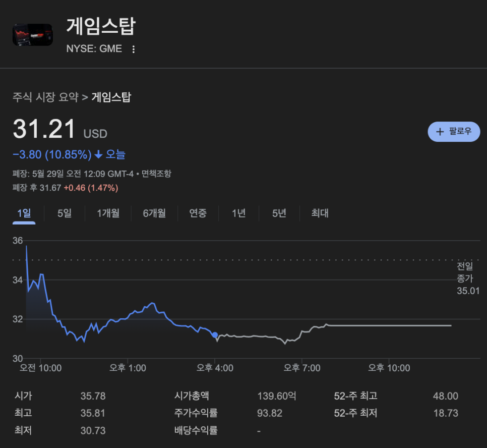This screenshot has height=448, width=487.
Task: Click the 전일 종가 35.01 label
Action: pos(468,278)
